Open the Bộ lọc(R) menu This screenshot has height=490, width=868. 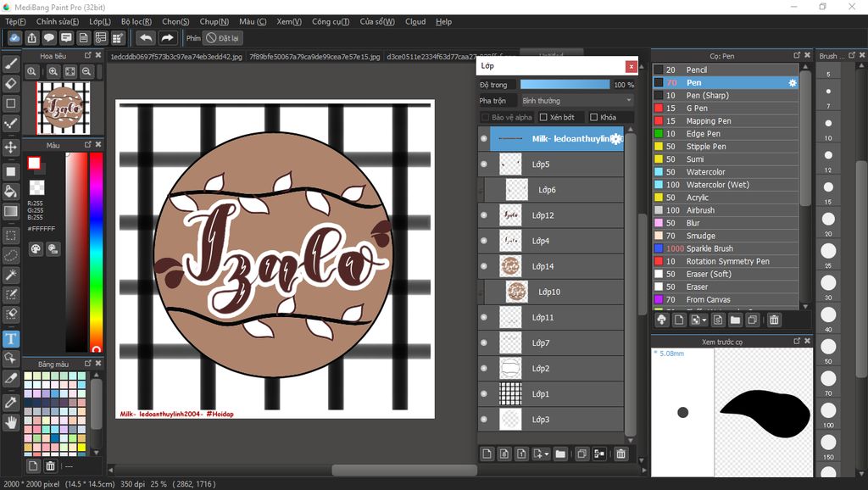tap(136, 21)
